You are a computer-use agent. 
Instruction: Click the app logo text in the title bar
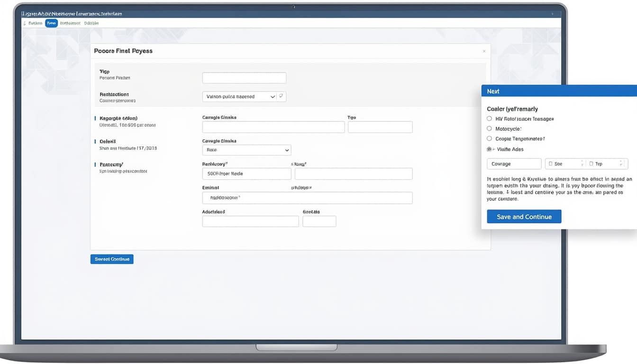tap(71, 14)
